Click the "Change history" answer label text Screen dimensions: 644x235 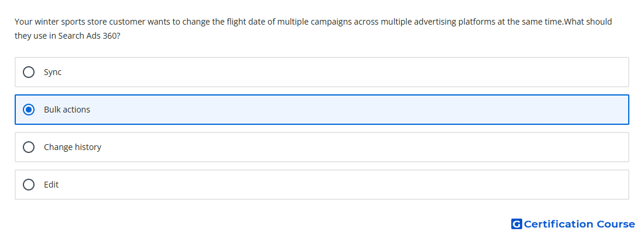pos(72,147)
